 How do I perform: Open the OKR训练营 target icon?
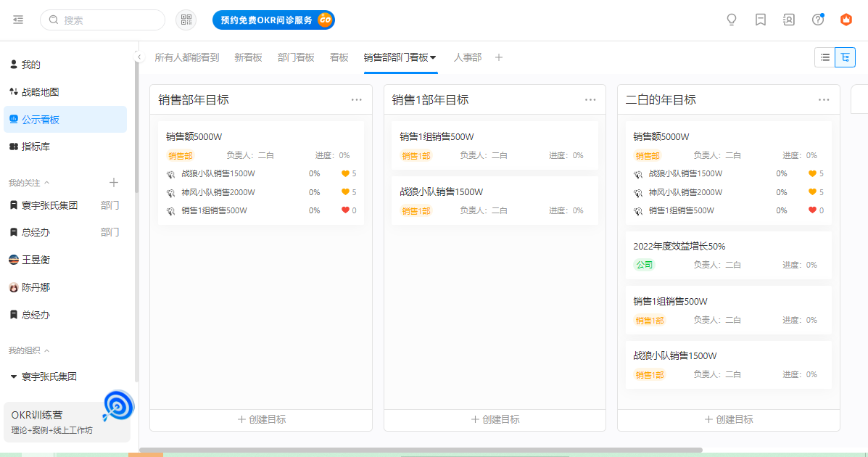(x=118, y=406)
